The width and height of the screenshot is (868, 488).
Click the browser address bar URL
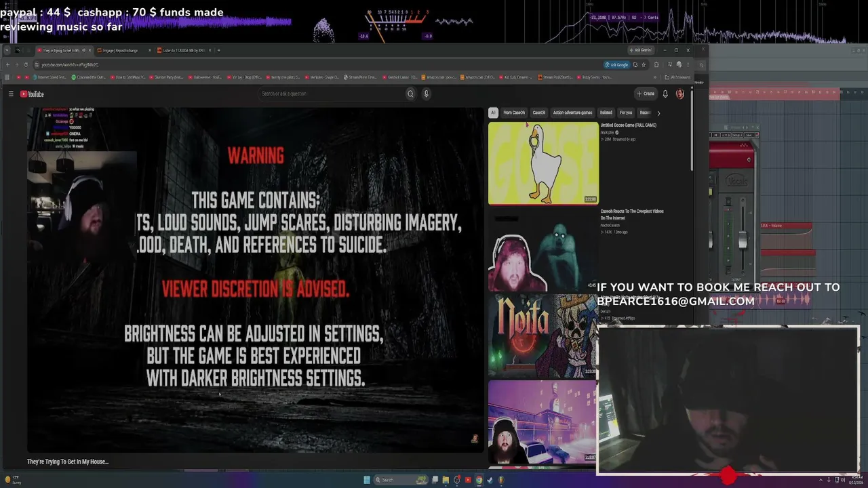click(70, 64)
